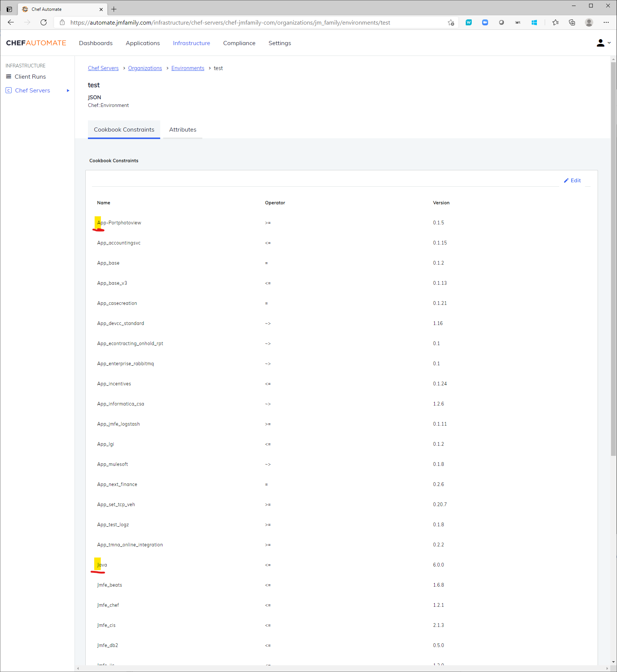Click the App_base_v3 row name

coord(112,283)
